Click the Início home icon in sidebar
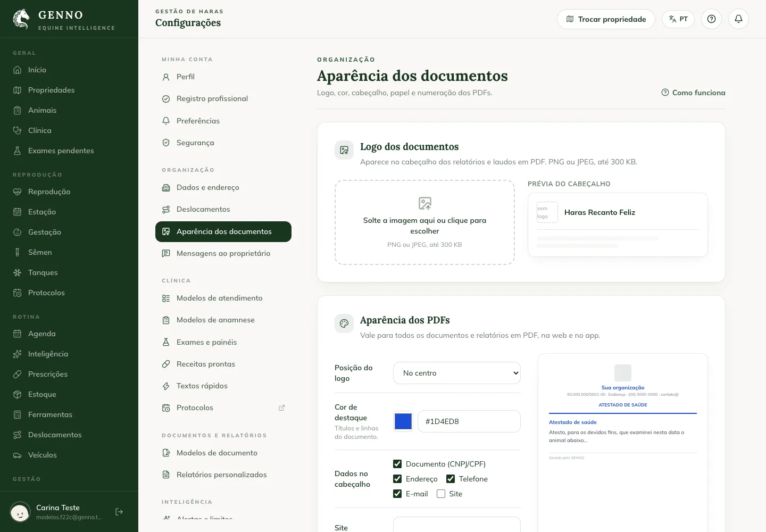This screenshot has width=766, height=532. click(x=17, y=70)
